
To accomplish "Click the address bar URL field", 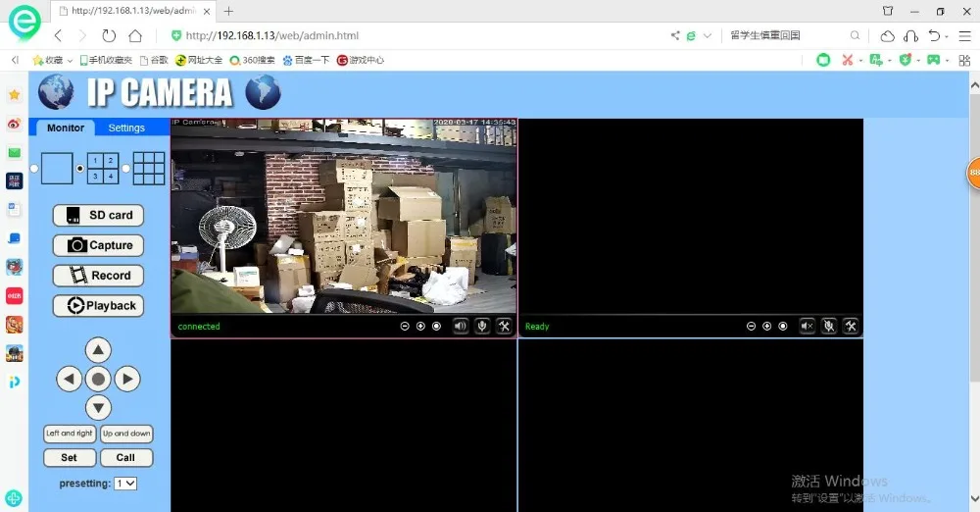I will [x=271, y=35].
